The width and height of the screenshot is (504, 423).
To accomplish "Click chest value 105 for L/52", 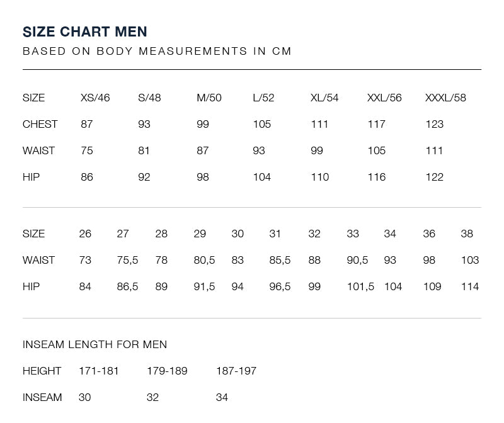I will pyautogui.click(x=262, y=124).
